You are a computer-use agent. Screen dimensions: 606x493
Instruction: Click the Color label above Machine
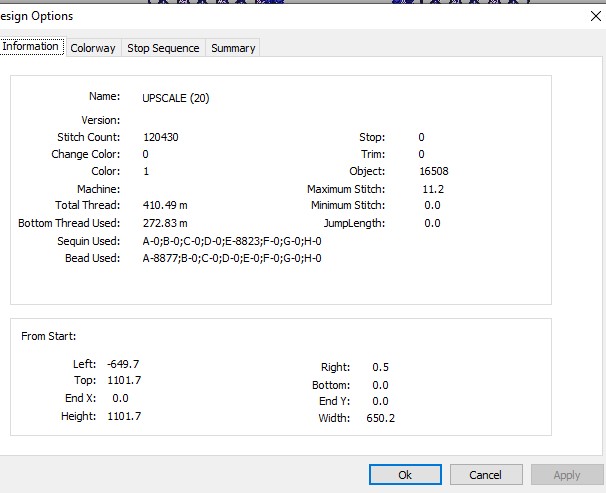click(106, 171)
